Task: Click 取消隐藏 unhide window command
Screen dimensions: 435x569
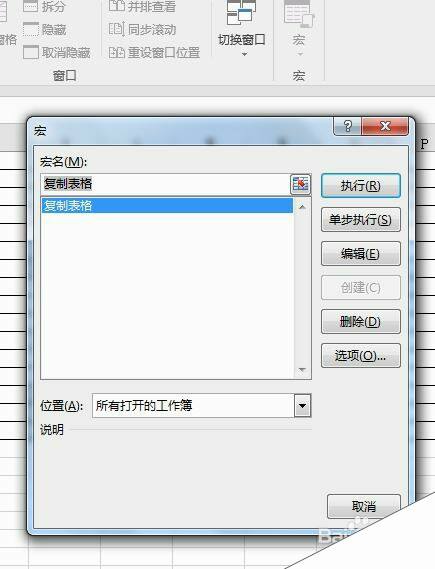Action: point(57,52)
